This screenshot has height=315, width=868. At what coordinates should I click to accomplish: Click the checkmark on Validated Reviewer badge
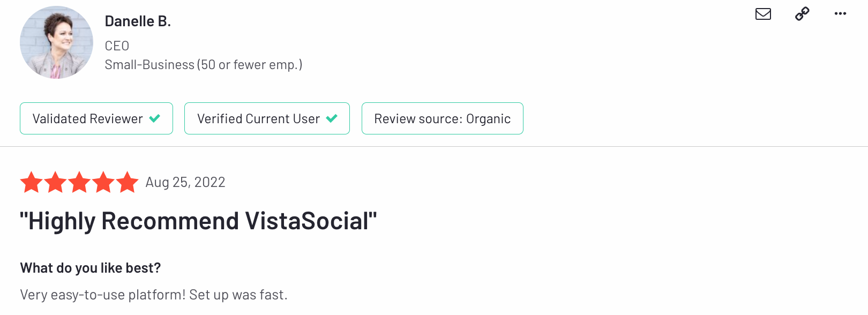coord(155,118)
